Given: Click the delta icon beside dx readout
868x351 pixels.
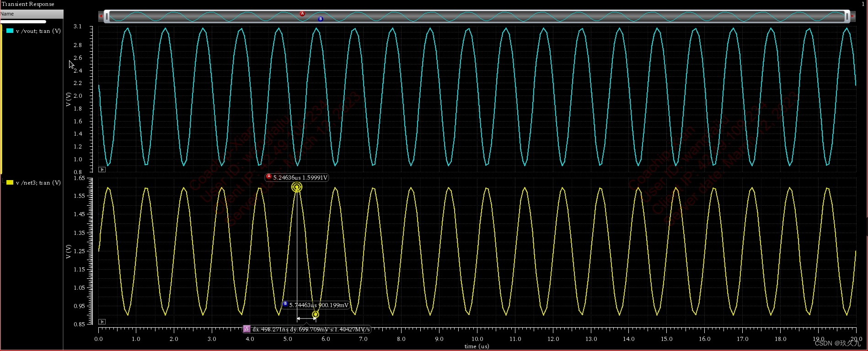Looking at the screenshot, I should click(247, 329).
